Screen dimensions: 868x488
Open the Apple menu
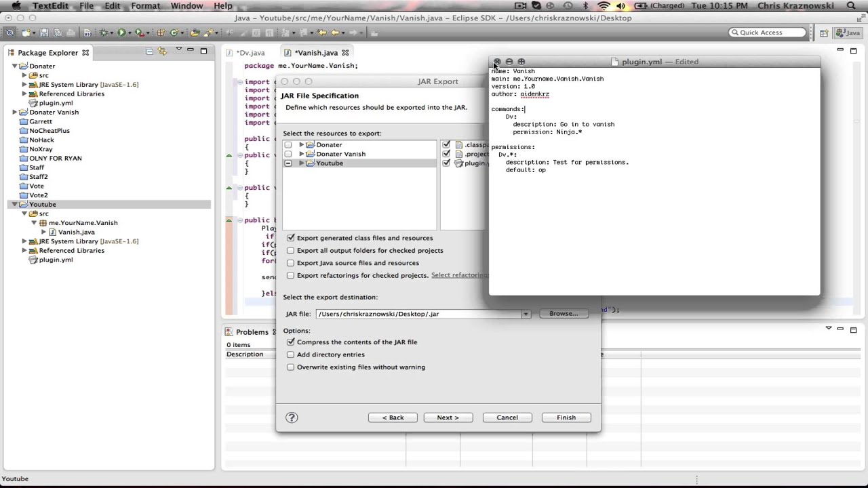pyautogui.click(x=16, y=6)
